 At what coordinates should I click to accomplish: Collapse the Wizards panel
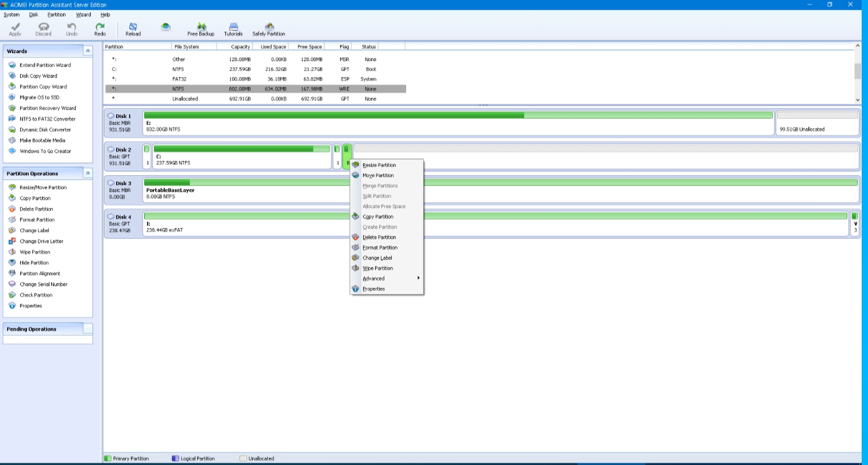pos(87,51)
